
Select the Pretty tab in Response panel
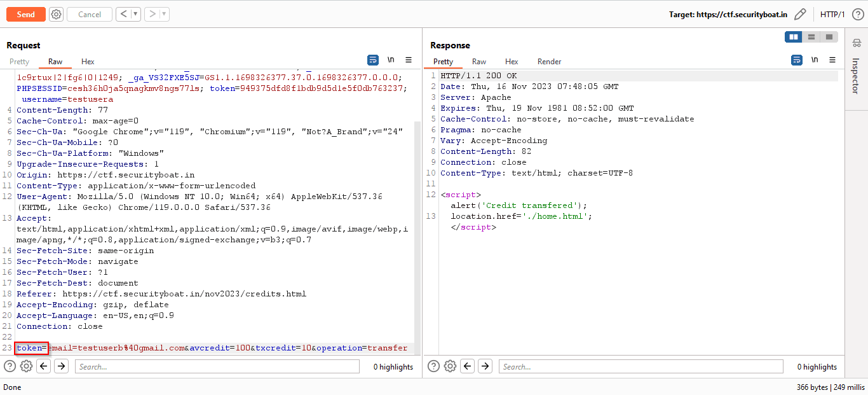click(443, 62)
